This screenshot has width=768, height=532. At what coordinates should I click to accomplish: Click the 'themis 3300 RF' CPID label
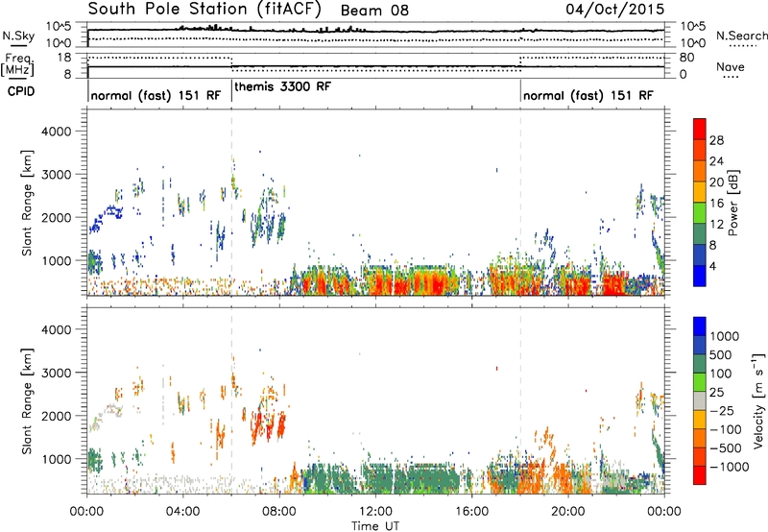282,86
